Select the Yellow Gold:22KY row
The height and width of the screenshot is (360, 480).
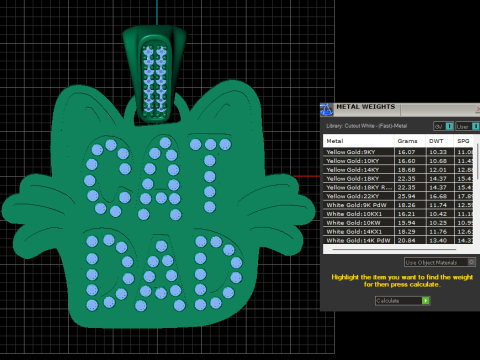[x=398, y=196]
